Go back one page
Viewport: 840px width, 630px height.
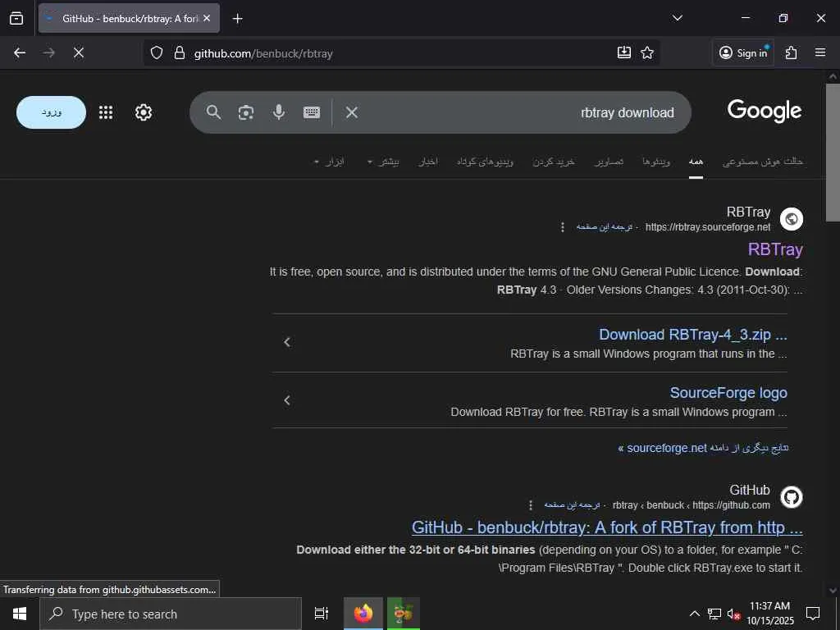point(20,52)
